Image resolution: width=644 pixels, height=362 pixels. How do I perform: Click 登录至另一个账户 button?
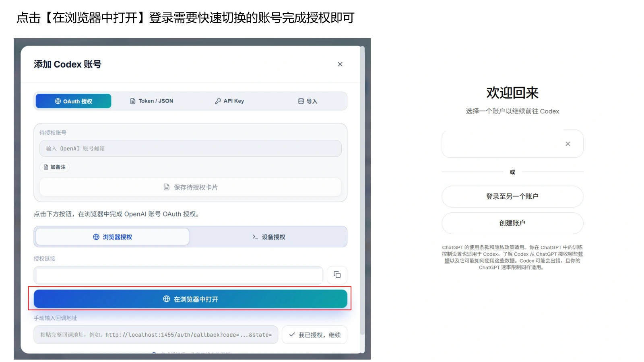tap(512, 196)
